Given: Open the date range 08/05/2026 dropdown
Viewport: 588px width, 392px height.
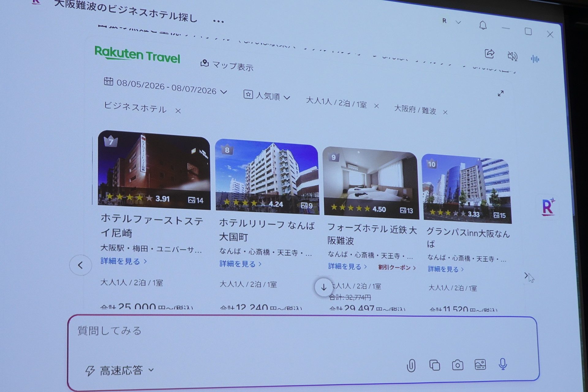Looking at the screenshot, I should pyautogui.click(x=166, y=86).
